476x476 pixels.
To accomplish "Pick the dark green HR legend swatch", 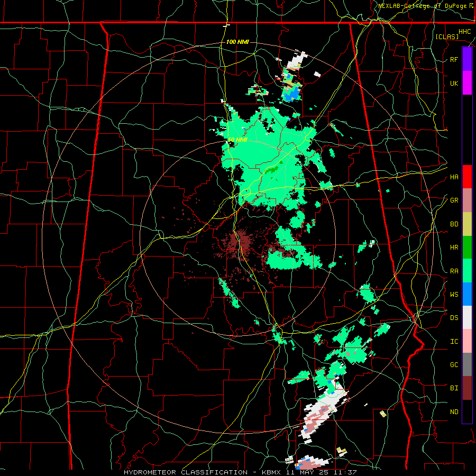I will [467, 247].
